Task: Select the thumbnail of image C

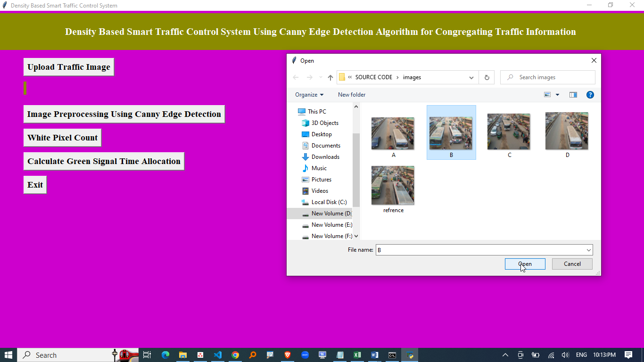Action: pyautogui.click(x=509, y=132)
